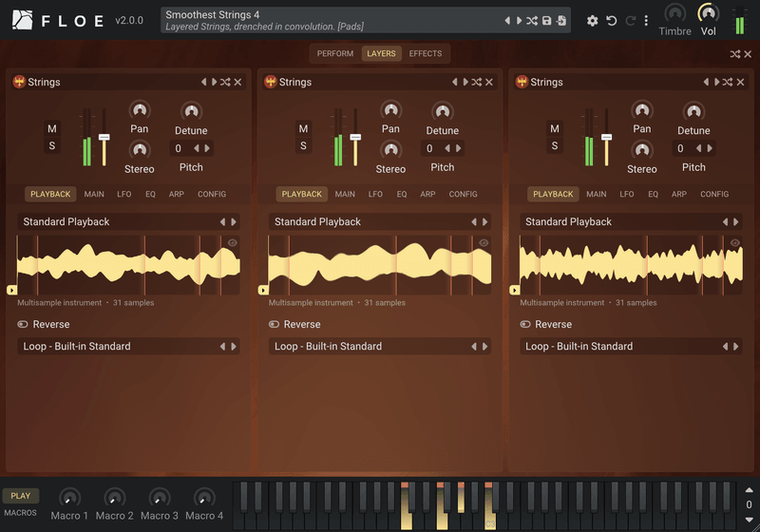
Task: Click the MACROS button at bottom left
Action: (20, 513)
